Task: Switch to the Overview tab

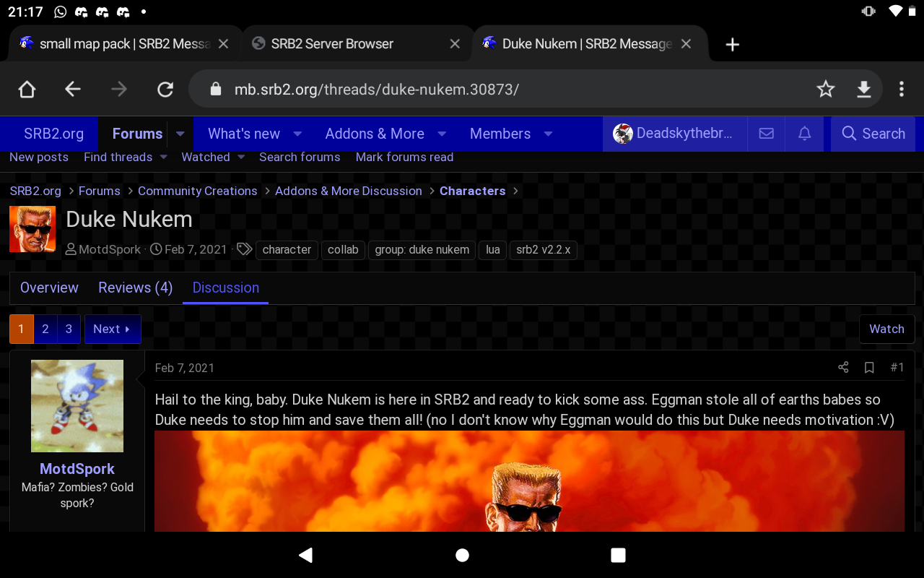Action: 49,288
